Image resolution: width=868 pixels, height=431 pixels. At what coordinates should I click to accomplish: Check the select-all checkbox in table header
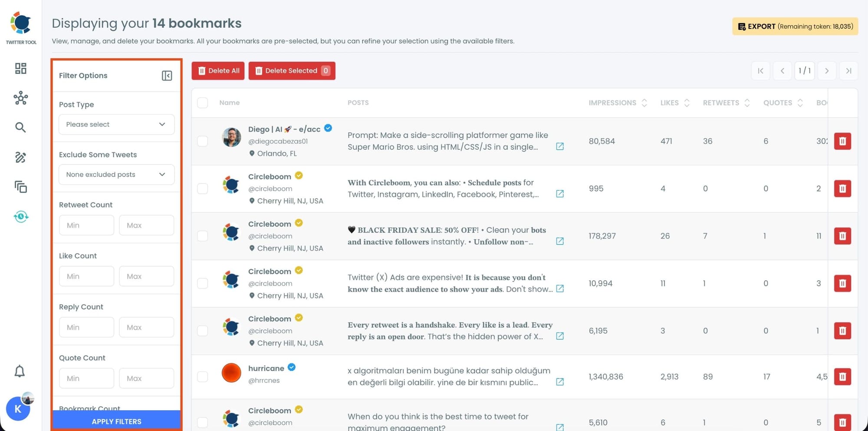pyautogui.click(x=202, y=103)
